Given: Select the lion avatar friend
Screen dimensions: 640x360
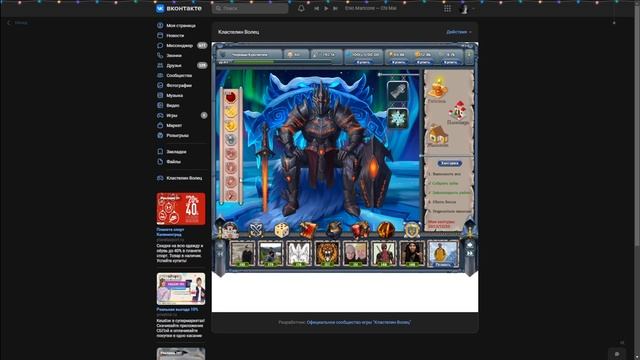Looking at the screenshot, I should (327, 253).
